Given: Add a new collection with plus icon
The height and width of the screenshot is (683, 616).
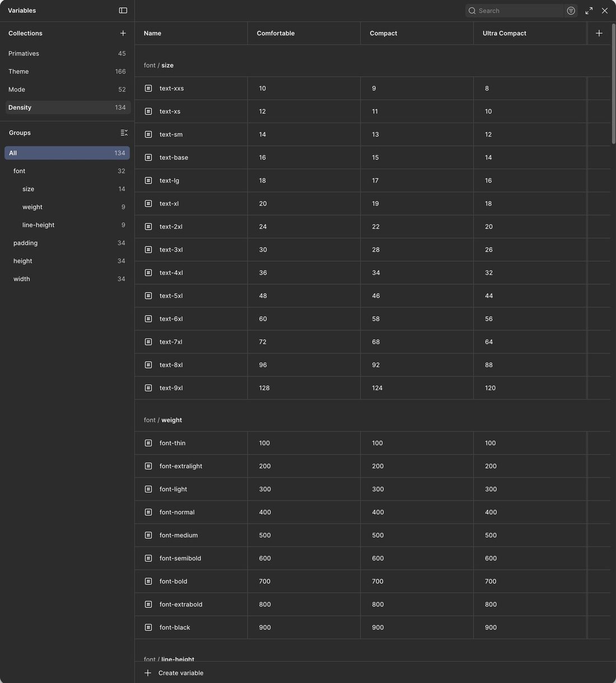Looking at the screenshot, I should (123, 33).
